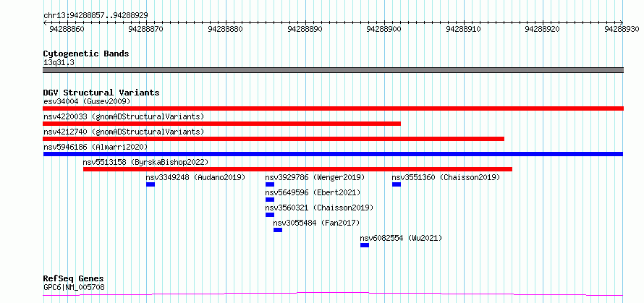Click ruler position 94288910

[x=463, y=29]
